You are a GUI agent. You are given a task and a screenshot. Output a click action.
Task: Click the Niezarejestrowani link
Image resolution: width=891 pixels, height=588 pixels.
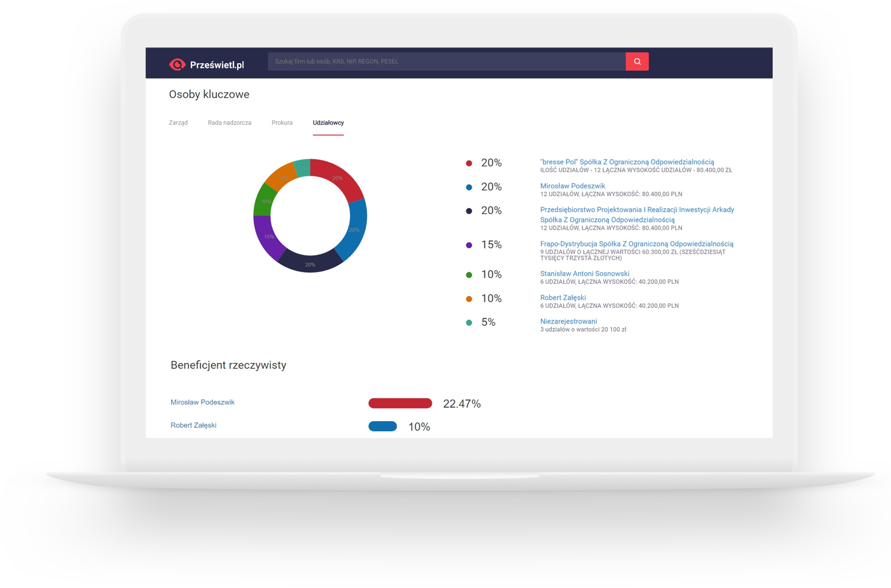coord(568,322)
